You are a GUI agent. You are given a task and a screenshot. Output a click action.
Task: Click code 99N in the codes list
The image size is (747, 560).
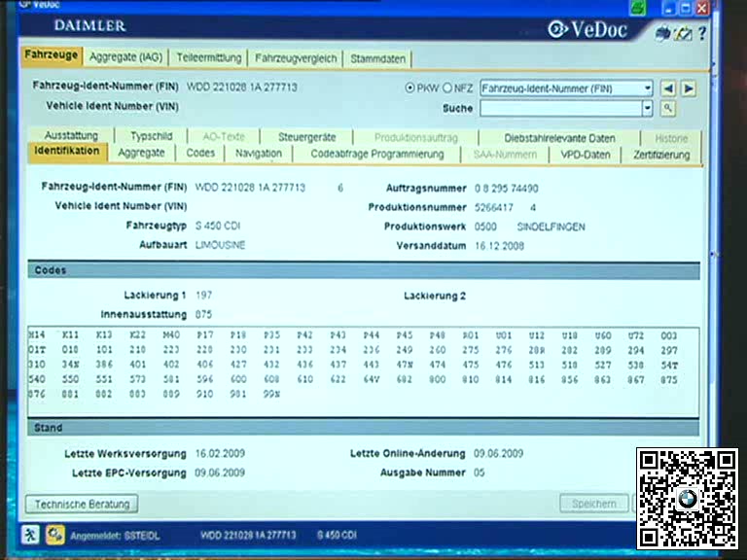[271, 395]
